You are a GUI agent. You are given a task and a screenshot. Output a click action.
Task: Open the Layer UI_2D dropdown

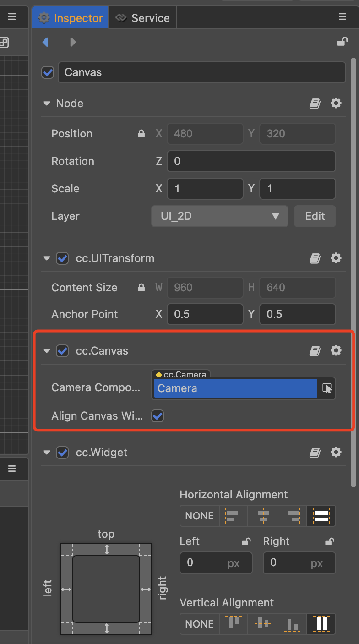(x=219, y=216)
